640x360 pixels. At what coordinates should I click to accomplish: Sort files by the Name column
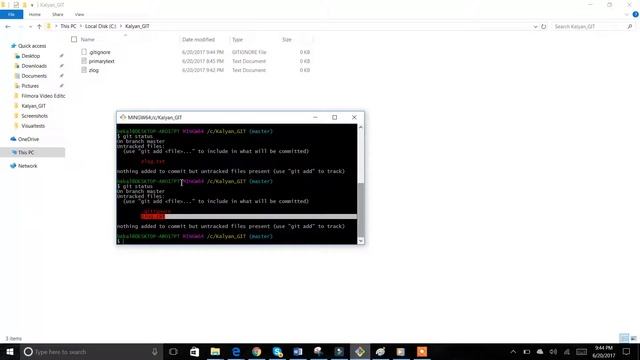87,40
